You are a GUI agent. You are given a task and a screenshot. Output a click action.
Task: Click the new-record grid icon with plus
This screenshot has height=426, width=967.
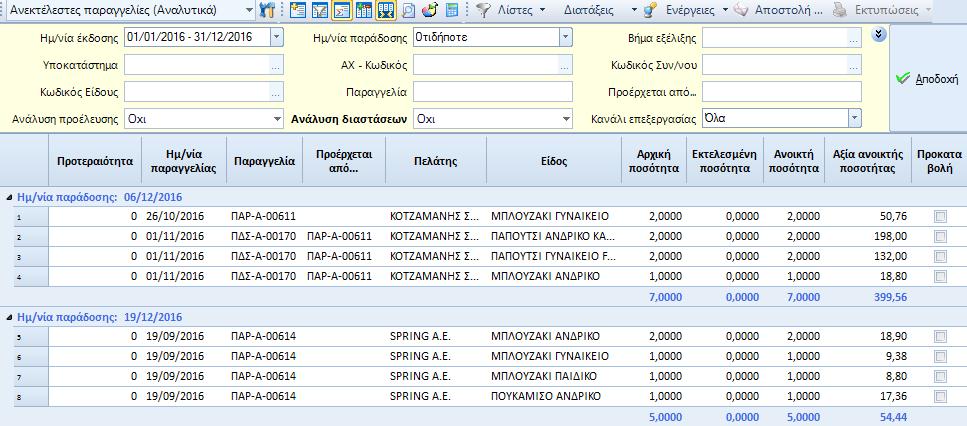click(x=298, y=10)
